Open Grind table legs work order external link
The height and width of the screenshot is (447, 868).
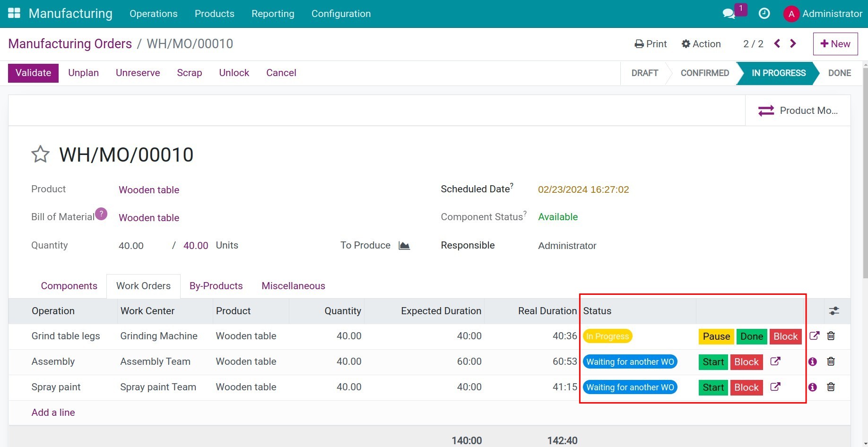click(x=814, y=336)
